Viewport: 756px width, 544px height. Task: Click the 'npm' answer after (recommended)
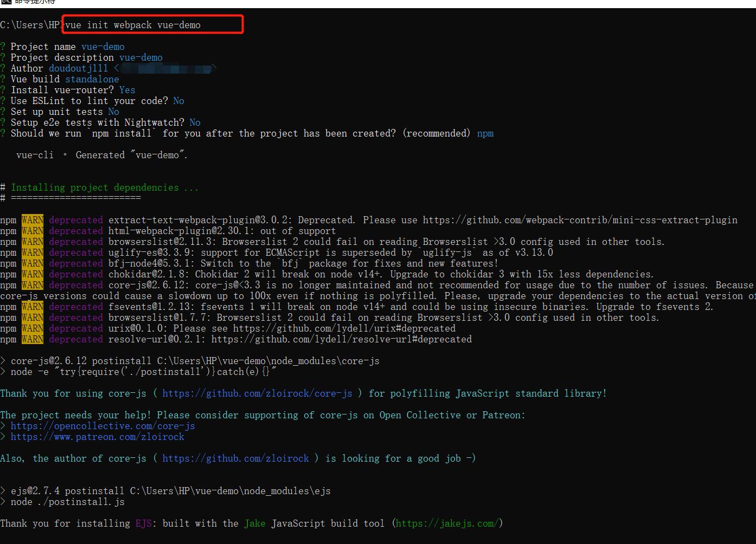[x=485, y=133]
